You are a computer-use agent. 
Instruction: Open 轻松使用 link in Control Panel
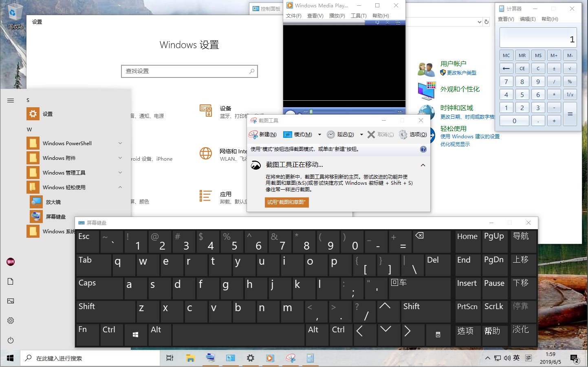[454, 128]
